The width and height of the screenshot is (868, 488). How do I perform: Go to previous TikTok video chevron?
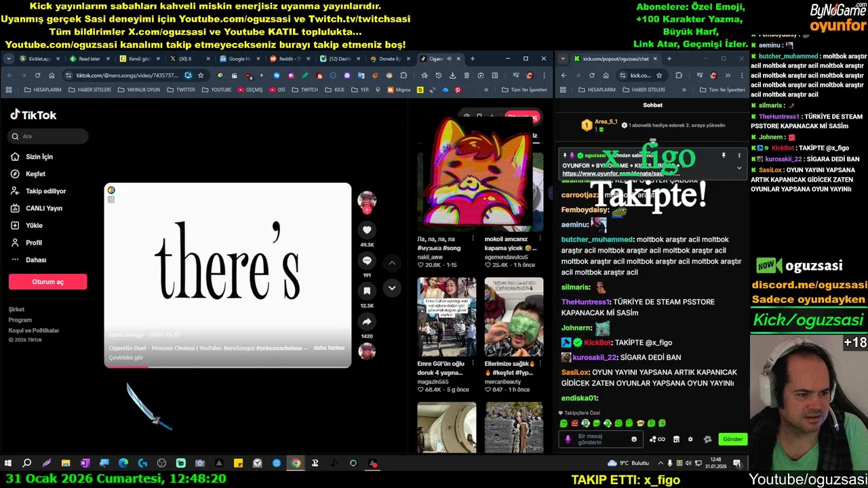391,263
